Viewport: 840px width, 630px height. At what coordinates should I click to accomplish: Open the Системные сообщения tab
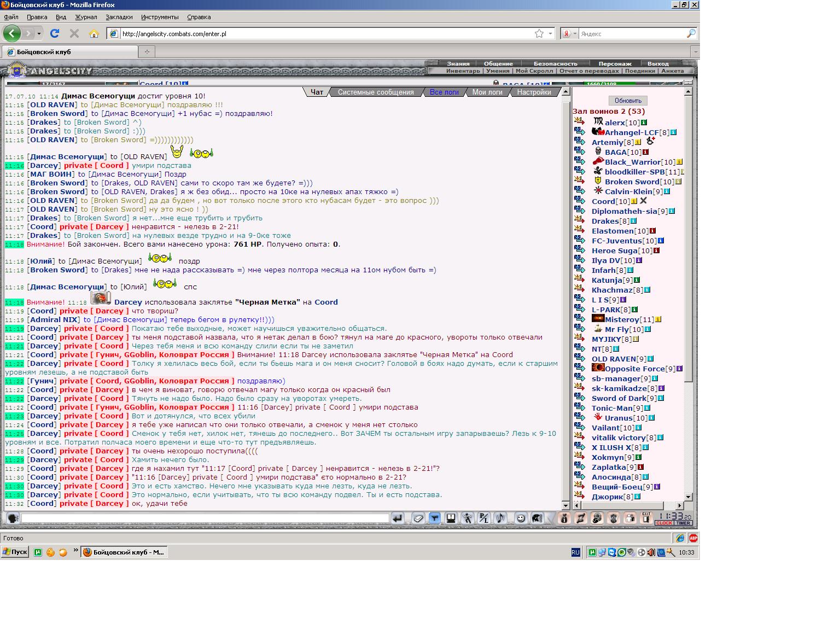point(376,92)
